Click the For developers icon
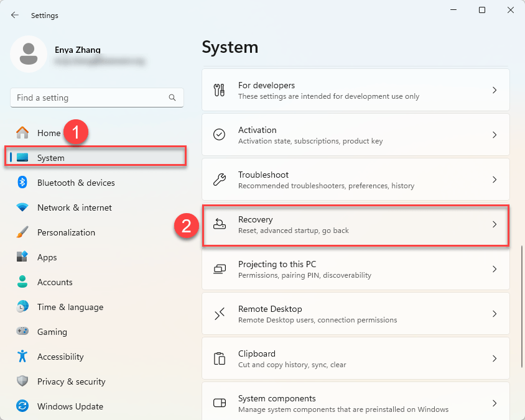 click(220, 89)
